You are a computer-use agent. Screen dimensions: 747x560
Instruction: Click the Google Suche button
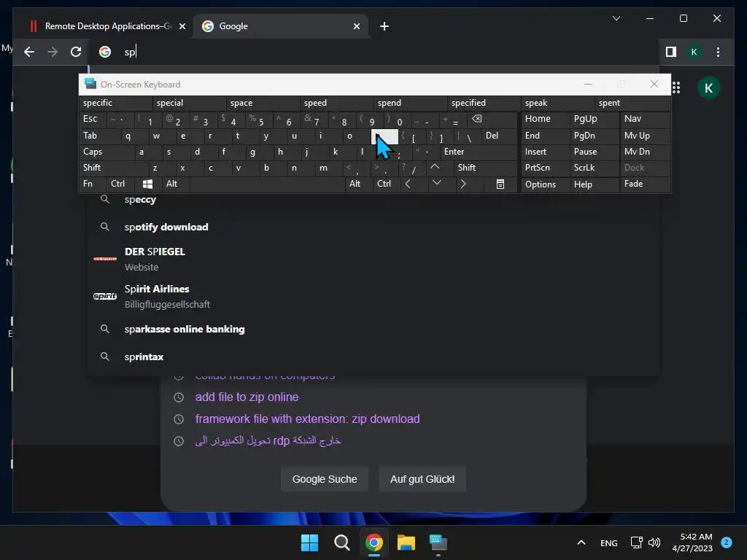coord(325,479)
